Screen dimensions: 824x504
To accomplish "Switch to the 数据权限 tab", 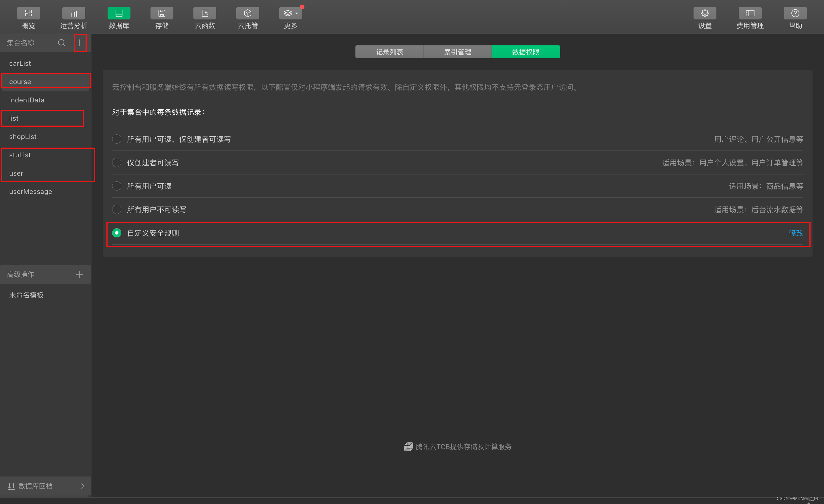I will point(526,52).
